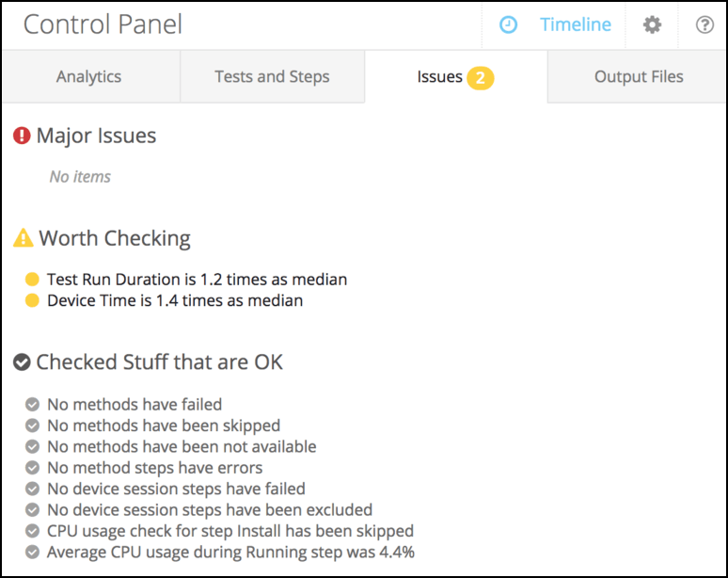The height and width of the screenshot is (578, 728).
Task: Open the Timeline link
Action: pos(575,25)
